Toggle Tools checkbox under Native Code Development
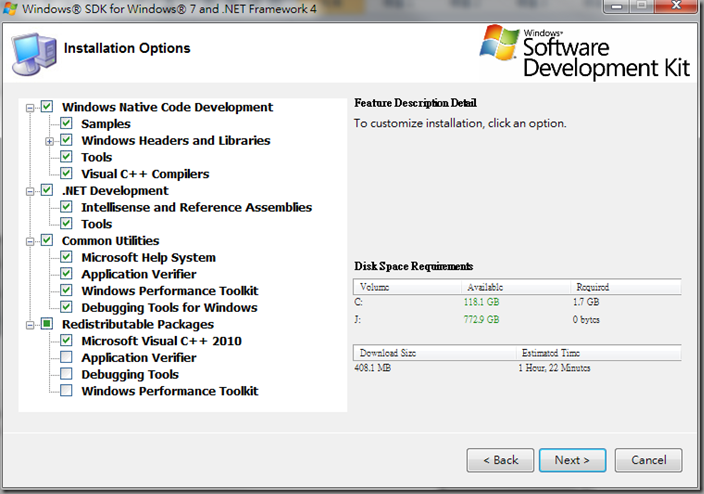The image size is (704, 494). point(66,157)
